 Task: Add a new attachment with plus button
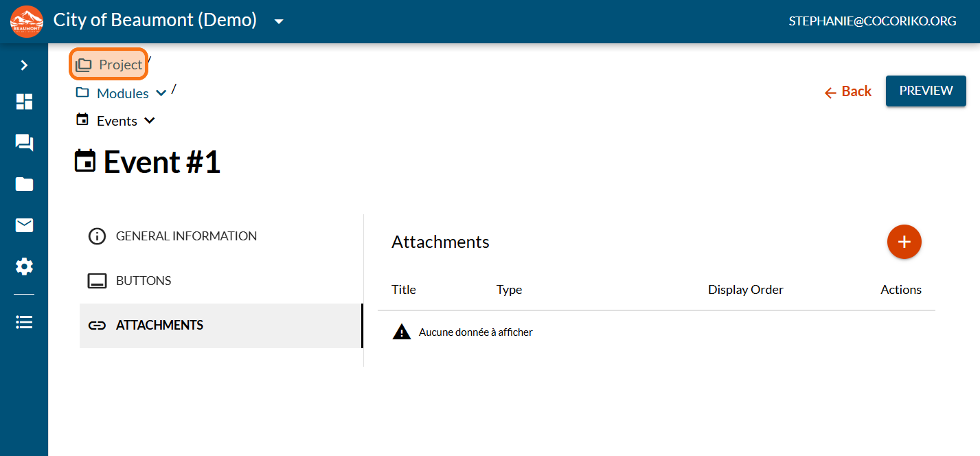coord(904,242)
